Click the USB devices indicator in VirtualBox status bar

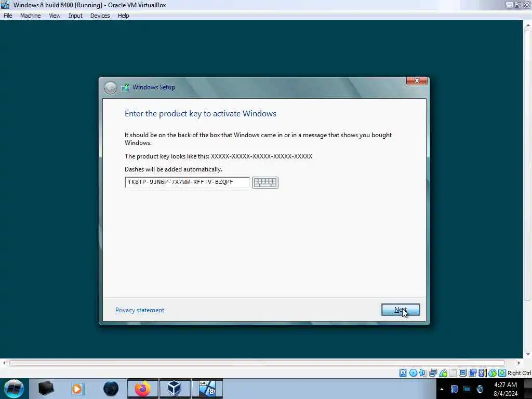(443, 373)
